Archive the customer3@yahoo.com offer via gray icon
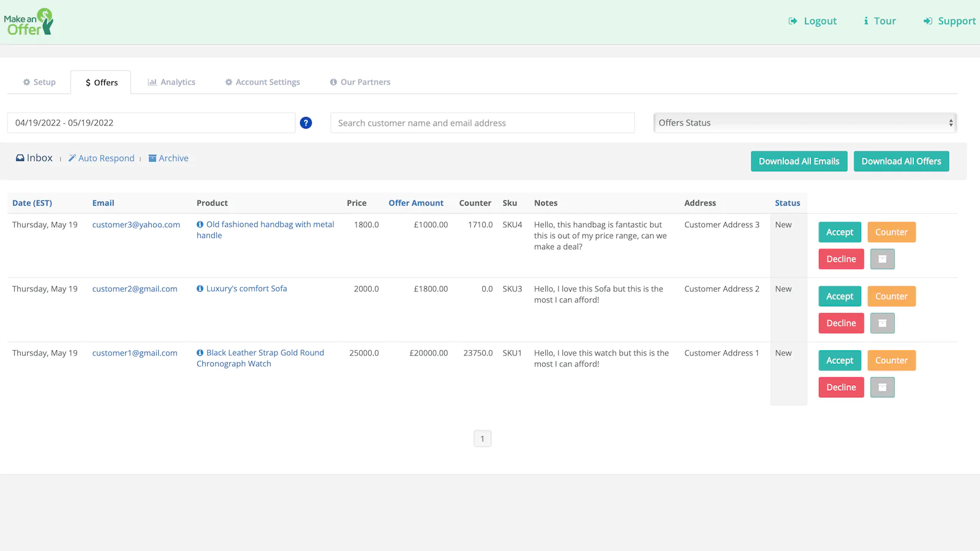This screenshot has width=980, height=551. pos(882,259)
